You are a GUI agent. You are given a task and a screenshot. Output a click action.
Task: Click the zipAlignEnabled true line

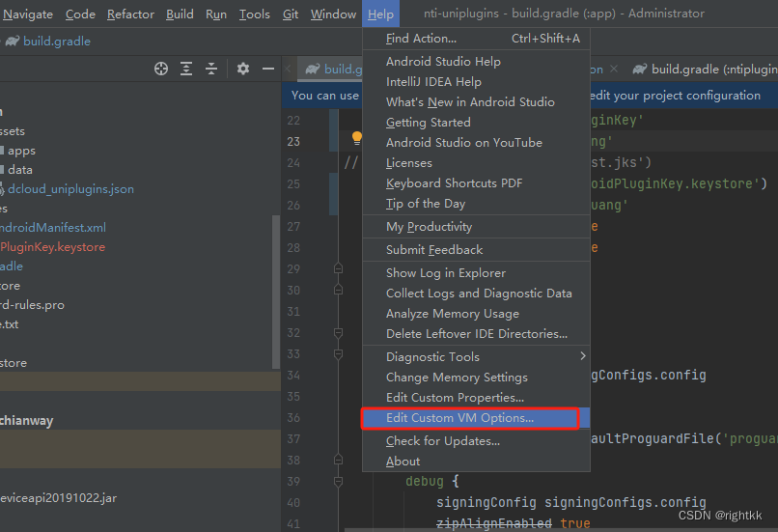(x=514, y=523)
